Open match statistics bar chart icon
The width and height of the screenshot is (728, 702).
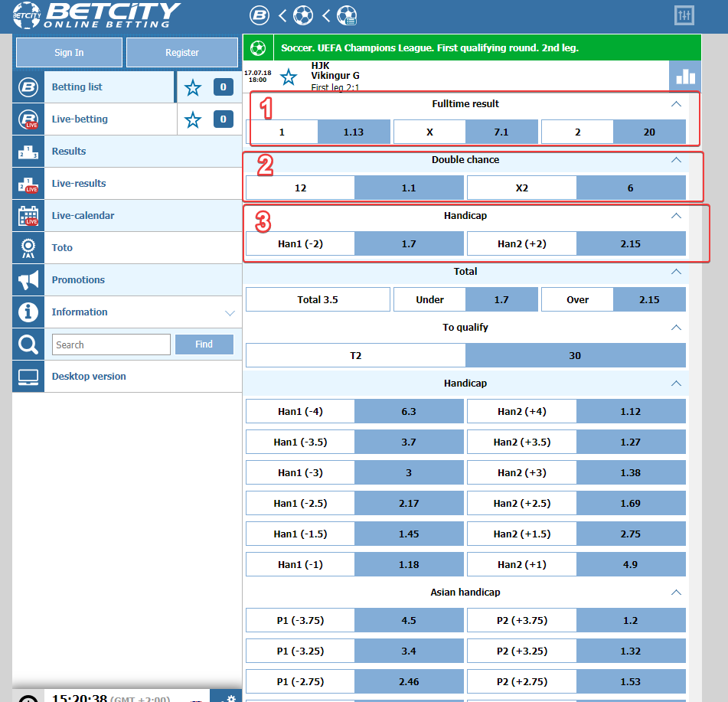[685, 76]
